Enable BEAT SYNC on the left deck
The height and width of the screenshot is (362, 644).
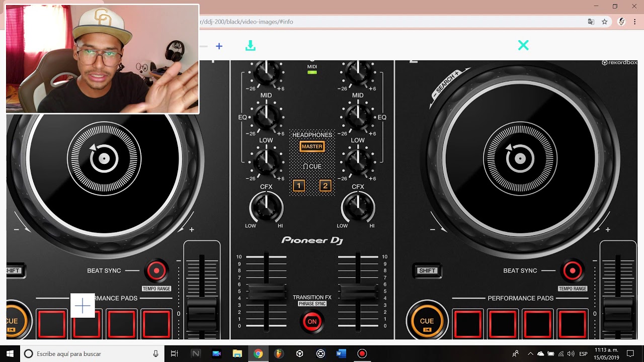click(x=156, y=271)
